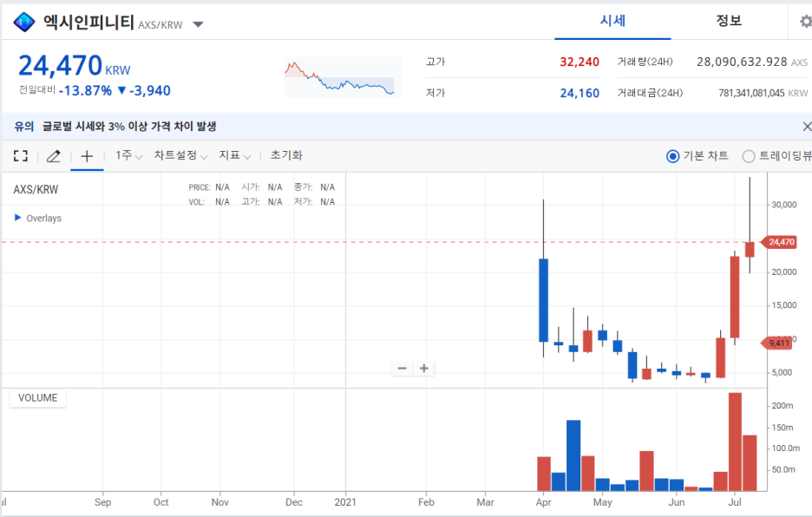Click the 9,411 price marker on axis
812x517 pixels.
click(776, 343)
